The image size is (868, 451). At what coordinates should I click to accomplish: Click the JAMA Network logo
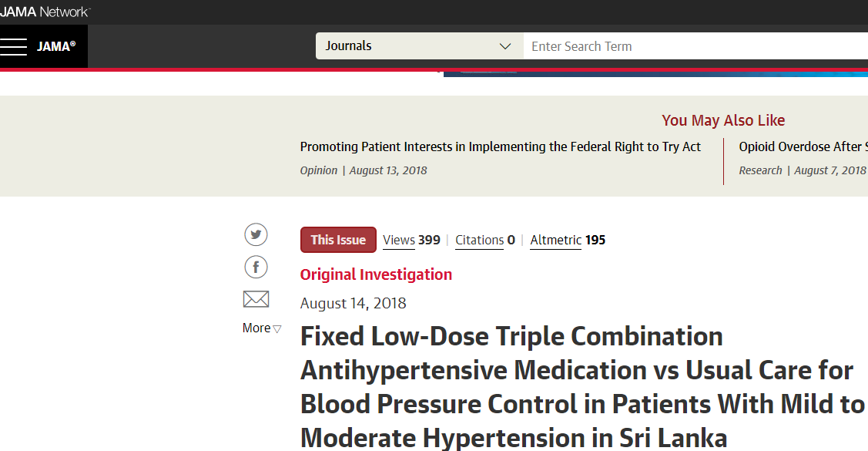pyautogui.click(x=45, y=12)
